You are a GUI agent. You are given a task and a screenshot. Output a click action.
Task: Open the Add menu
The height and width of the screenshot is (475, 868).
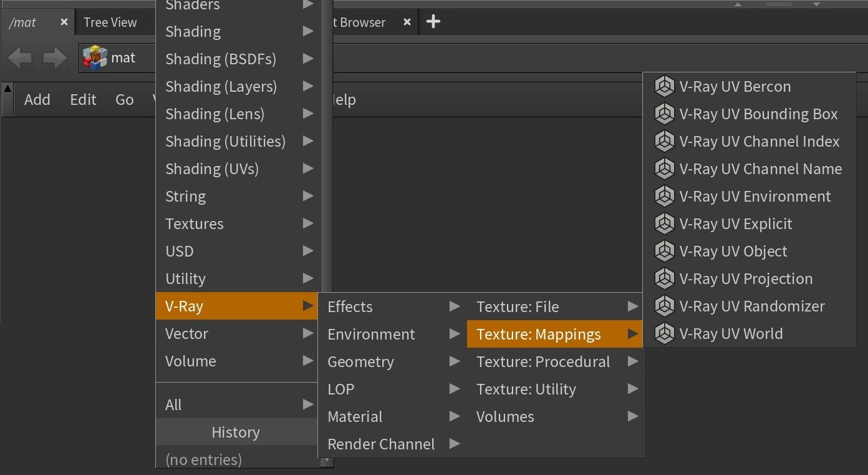click(37, 99)
